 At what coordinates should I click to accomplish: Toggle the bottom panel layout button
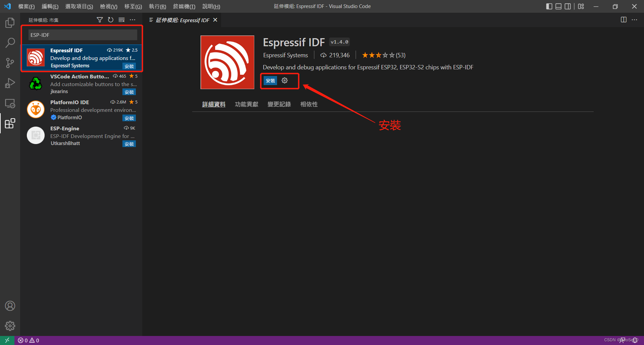[558, 6]
